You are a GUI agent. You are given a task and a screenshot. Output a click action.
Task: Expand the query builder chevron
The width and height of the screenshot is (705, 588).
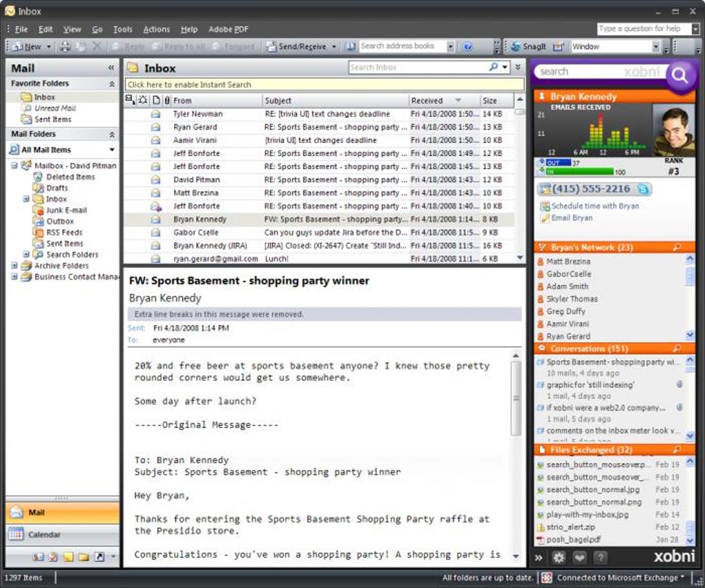click(518, 67)
